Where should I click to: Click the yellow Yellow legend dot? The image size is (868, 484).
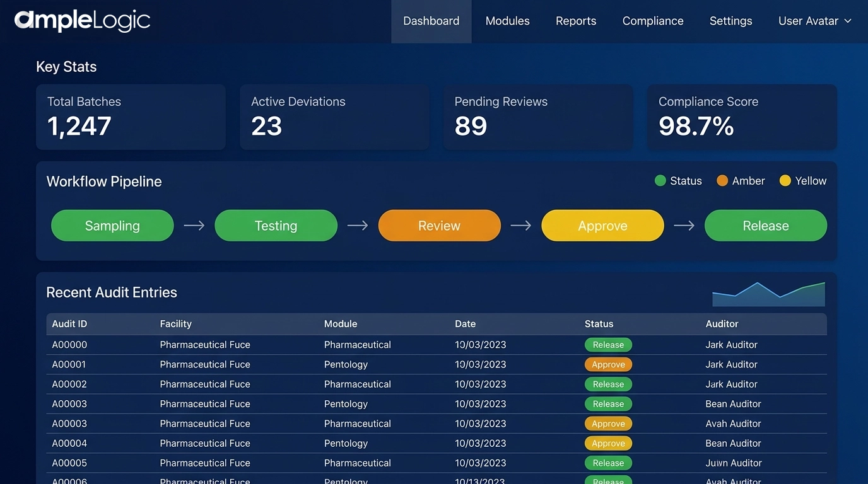[785, 181]
